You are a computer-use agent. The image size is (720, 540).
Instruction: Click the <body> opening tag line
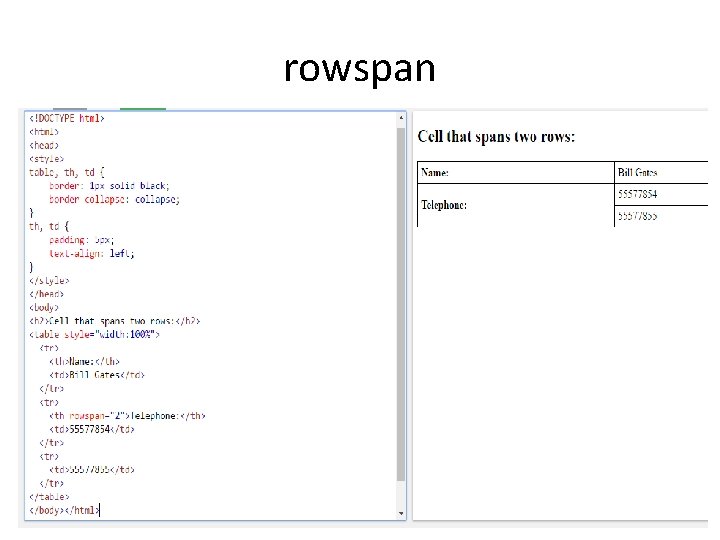point(44,307)
